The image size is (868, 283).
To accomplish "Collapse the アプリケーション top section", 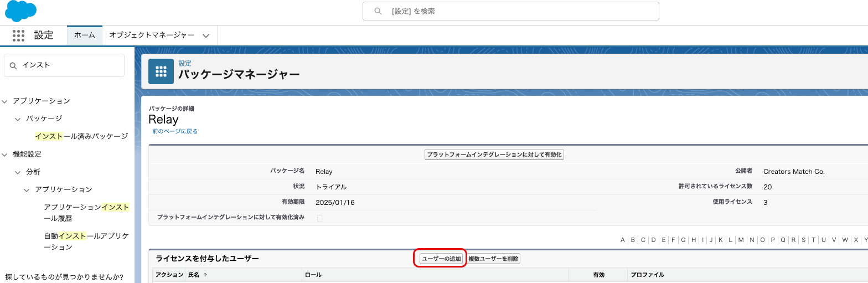I will (4, 101).
